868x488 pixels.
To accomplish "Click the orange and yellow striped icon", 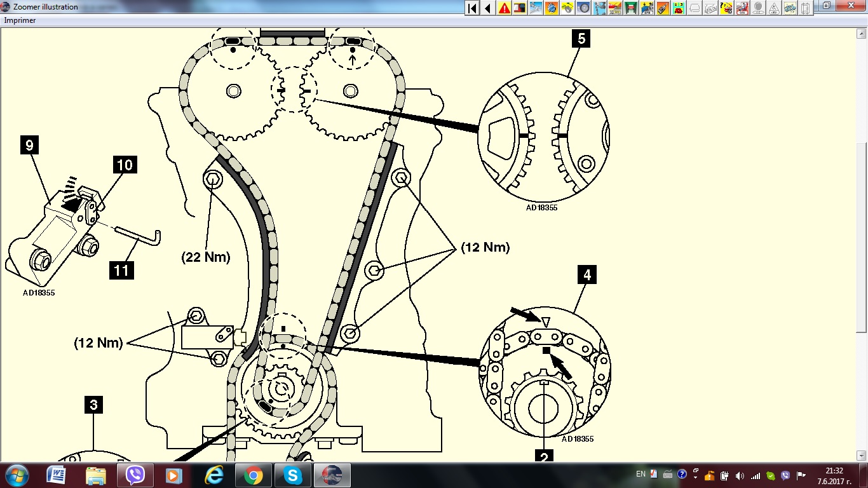I will coord(615,8).
